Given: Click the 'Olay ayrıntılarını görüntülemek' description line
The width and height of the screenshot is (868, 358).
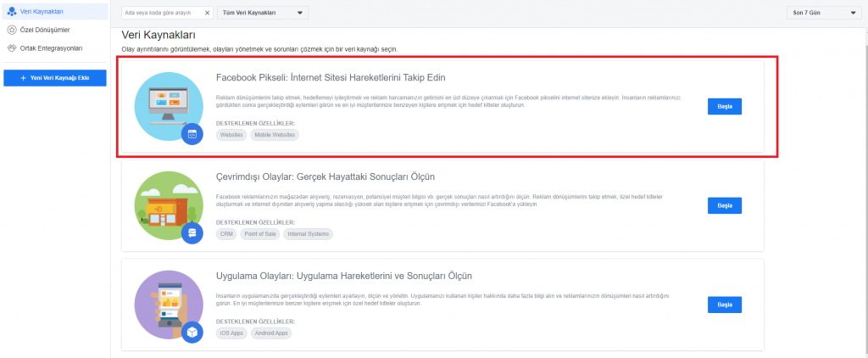Looking at the screenshot, I should (259, 49).
